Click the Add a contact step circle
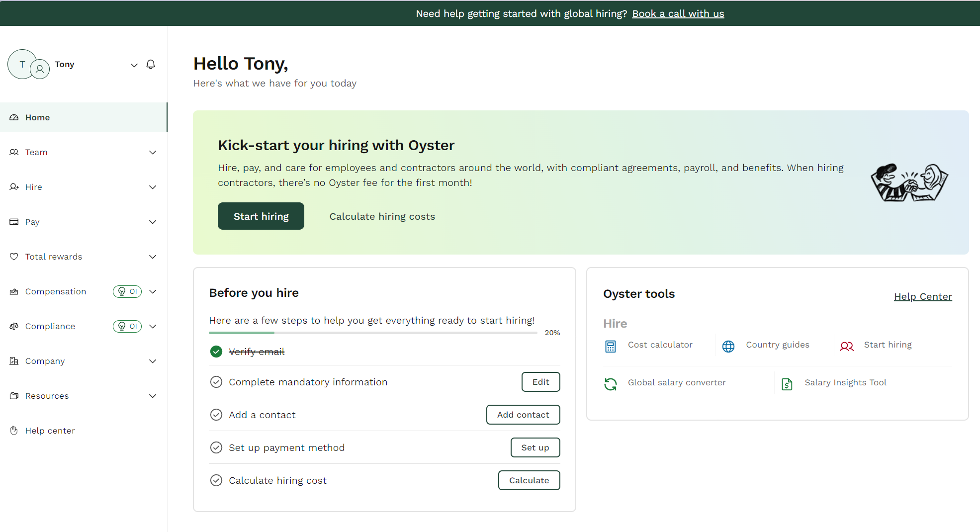The width and height of the screenshot is (980, 532). click(216, 415)
